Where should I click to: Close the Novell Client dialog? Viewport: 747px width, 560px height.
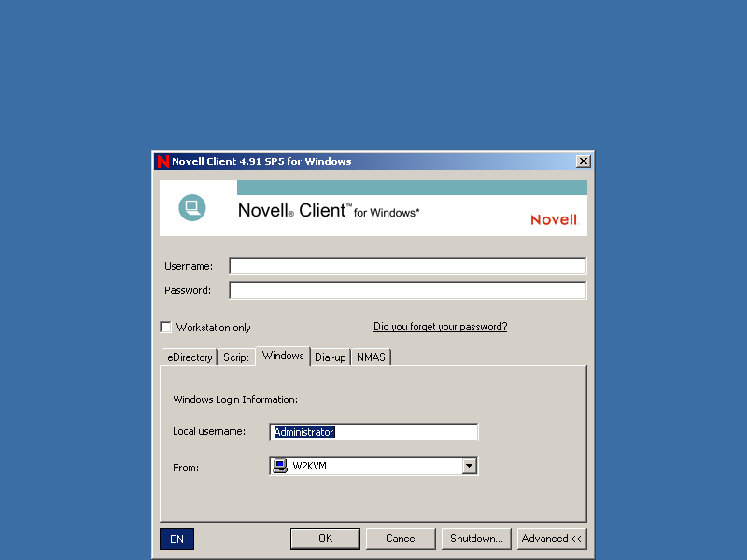coord(583,161)
